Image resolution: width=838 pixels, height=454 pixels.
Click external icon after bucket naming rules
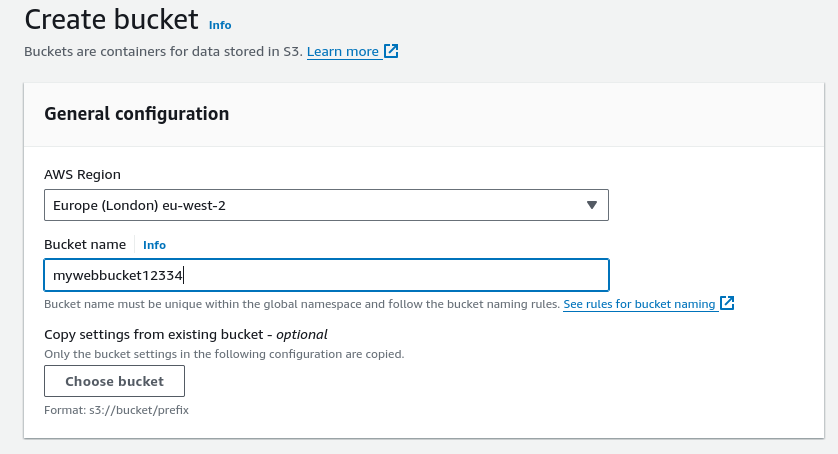(x=727, y=303)
